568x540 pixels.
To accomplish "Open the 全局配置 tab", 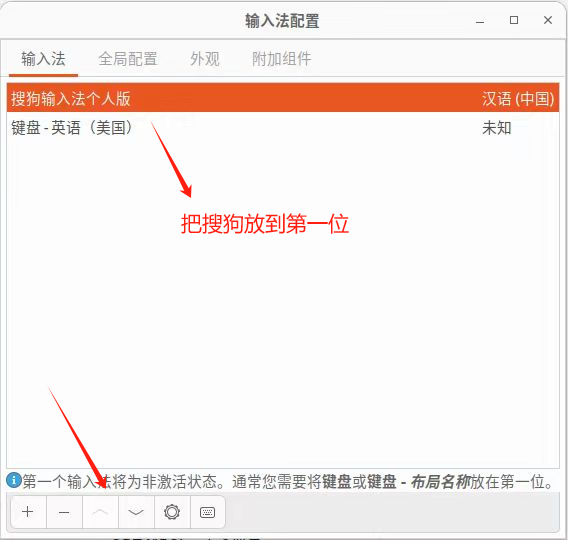I will coord(128,59).
